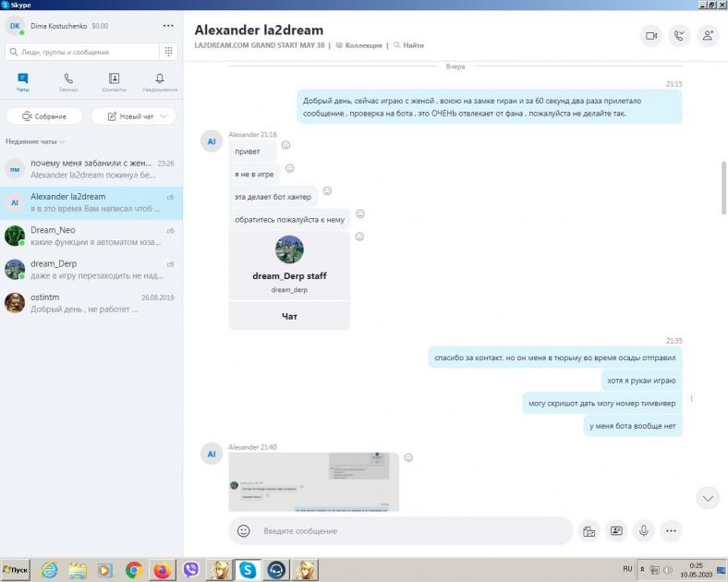Switch to the Контакты tab
The width and height of the screenshot is (728, 582).
[114, 83]
